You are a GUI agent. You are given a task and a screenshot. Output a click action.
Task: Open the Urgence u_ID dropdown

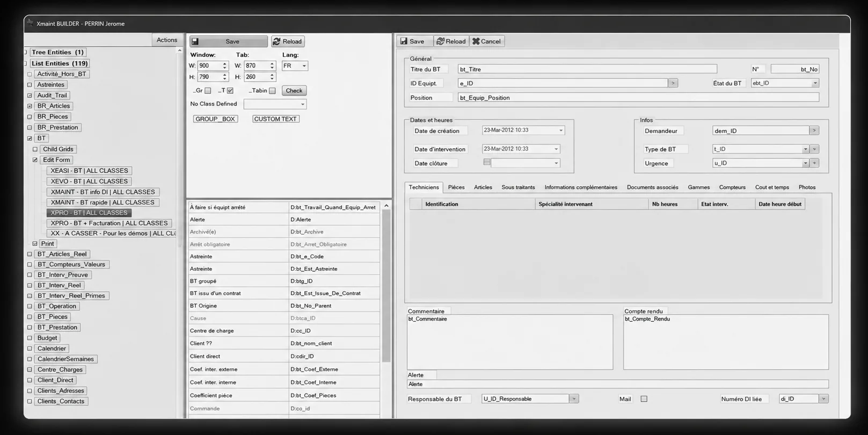[x=805, y=163]
